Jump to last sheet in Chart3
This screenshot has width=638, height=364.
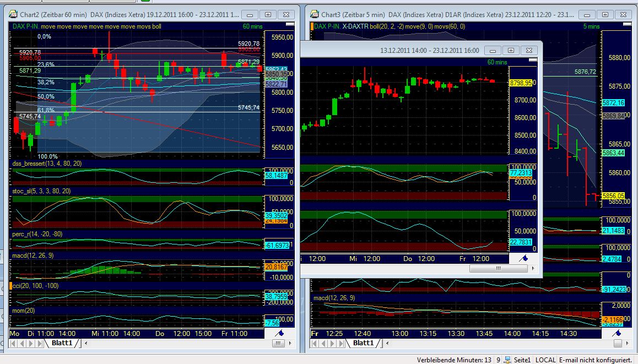(341, 344)
